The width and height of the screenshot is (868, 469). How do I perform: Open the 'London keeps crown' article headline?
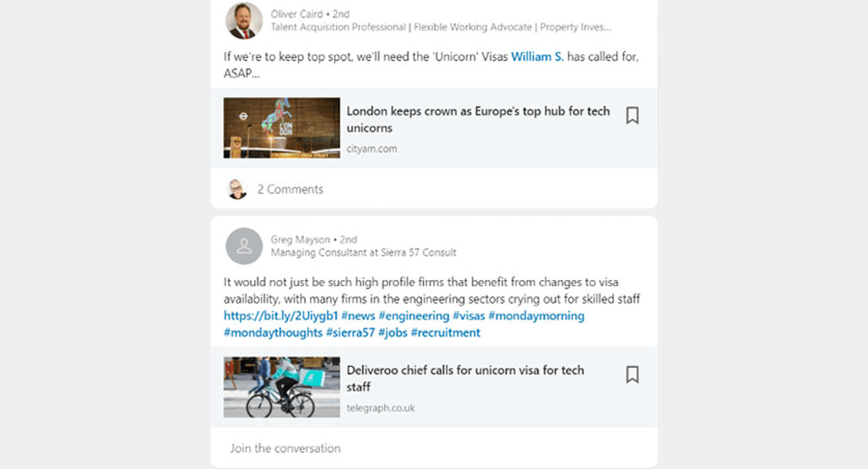(x=478, y=120)
